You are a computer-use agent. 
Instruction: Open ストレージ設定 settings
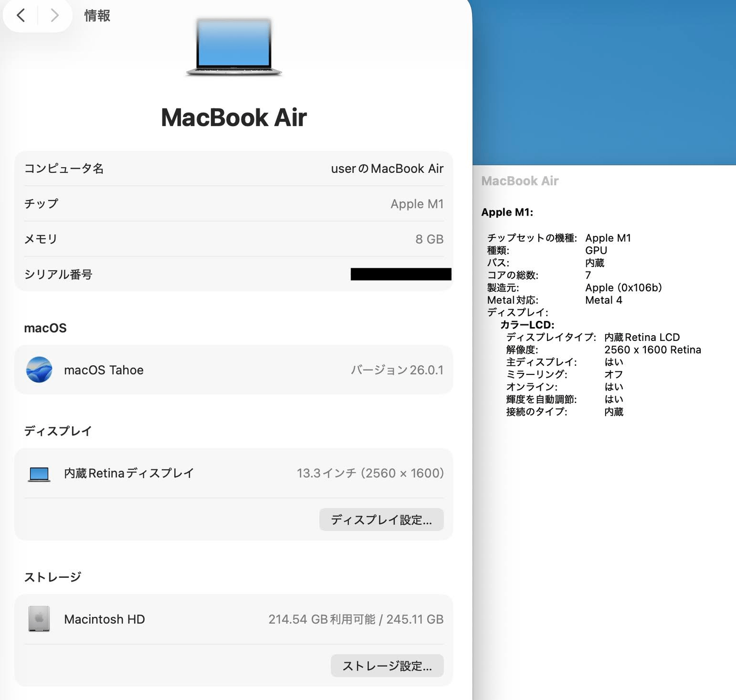click(x=387, y=665)
